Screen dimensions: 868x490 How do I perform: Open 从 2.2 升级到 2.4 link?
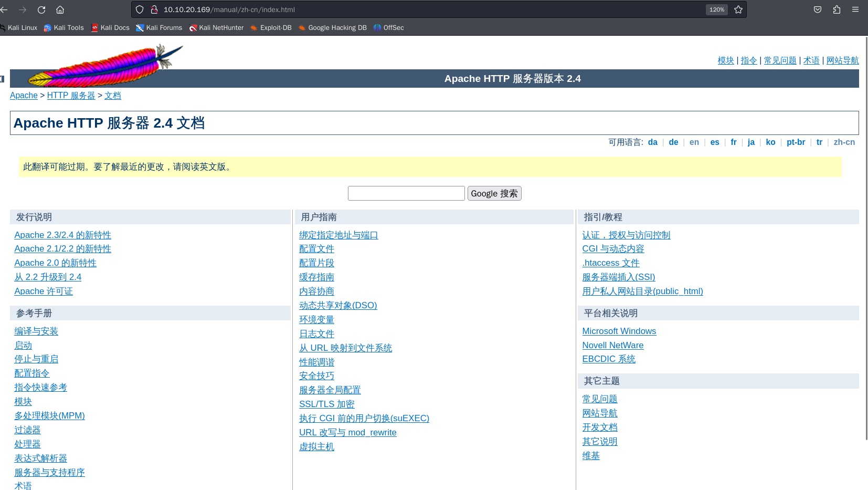click(48, 277)
